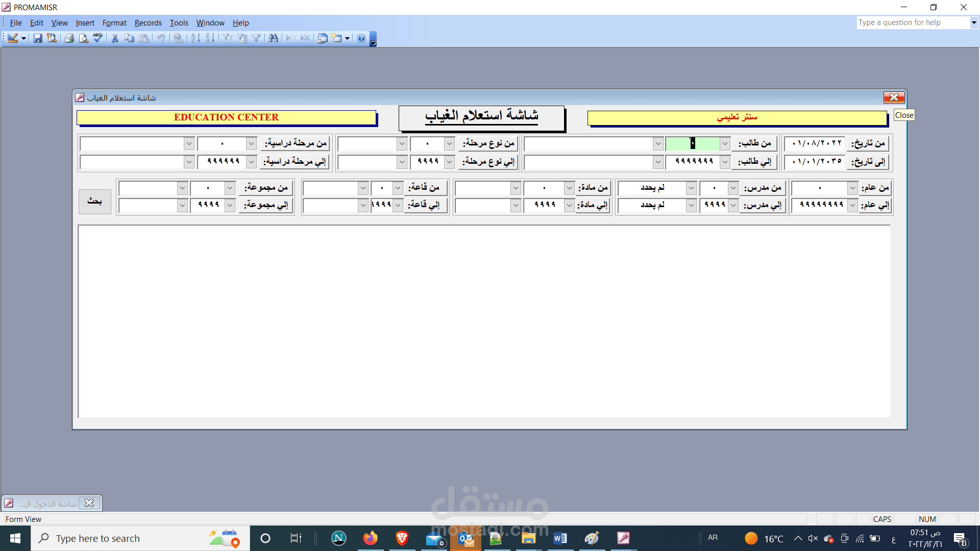Viewport: 980px width, 551px height.
Task: Click the New Record toolbar icon
Action: tap(291, 38)
